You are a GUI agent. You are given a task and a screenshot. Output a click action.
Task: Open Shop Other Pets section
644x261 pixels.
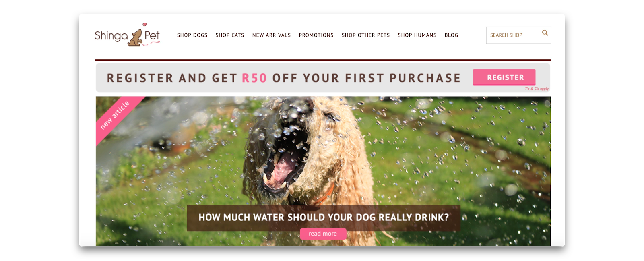coord(365,35)
